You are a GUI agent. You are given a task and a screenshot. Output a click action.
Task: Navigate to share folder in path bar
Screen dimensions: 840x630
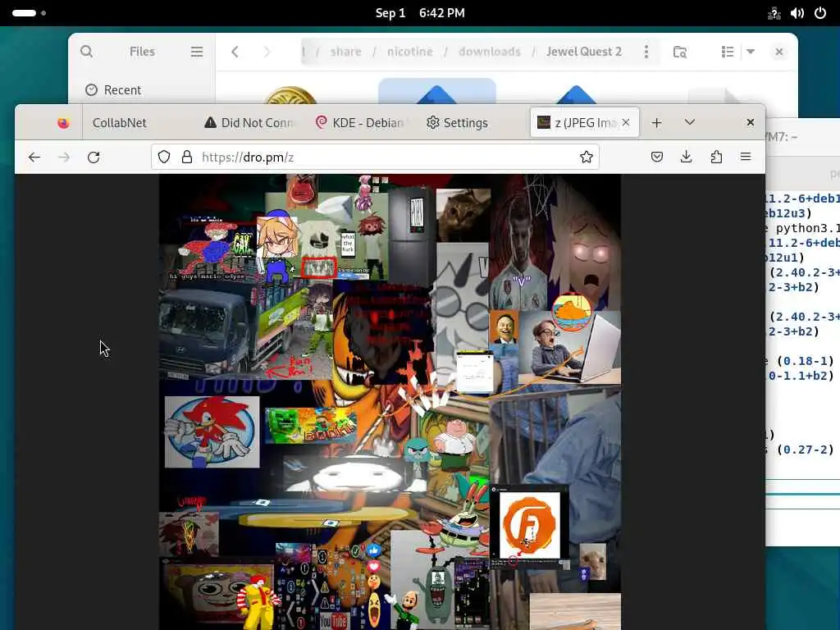tap(345, 52)
